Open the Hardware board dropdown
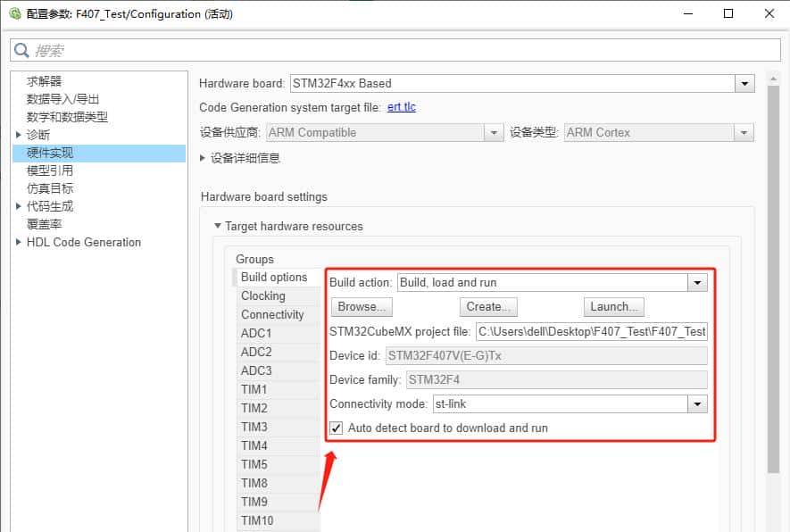Screen dimensions: 790x532 pyautogui.click(x=745, y=83)
